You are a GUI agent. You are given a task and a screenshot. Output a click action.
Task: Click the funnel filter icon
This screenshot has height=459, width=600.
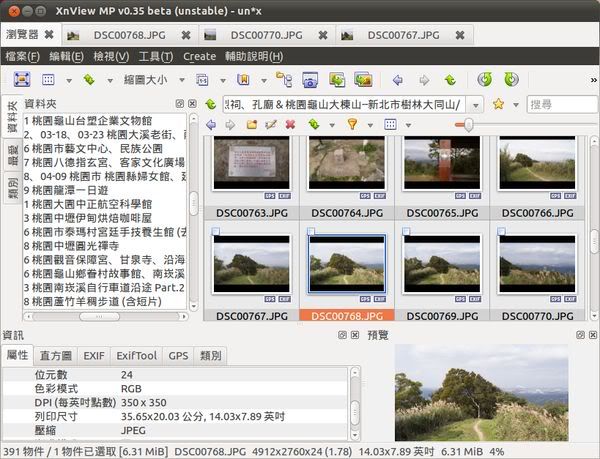pyautogui.click(x=352, y=124)
